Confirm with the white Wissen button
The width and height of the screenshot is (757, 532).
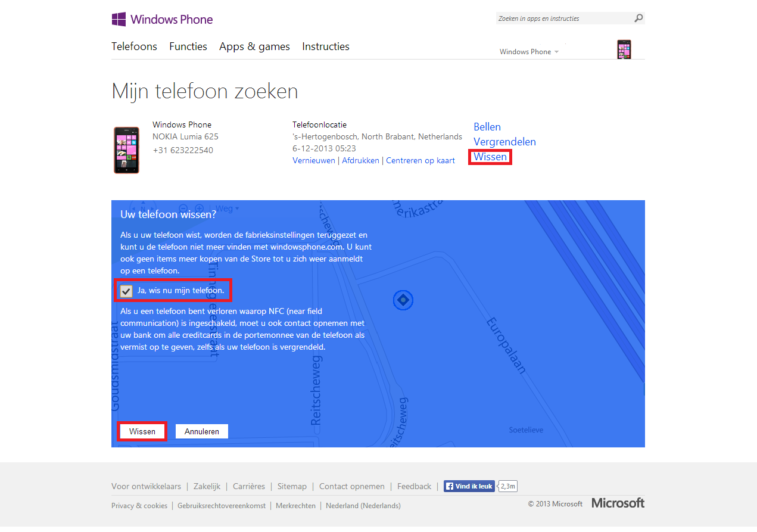(x=142, y=431)
